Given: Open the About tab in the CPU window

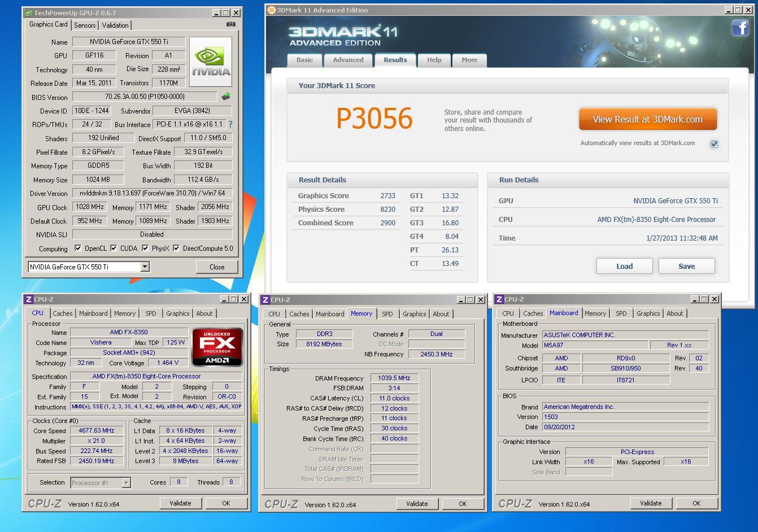Looking at the screenshot, I should (x=204, y=313).
